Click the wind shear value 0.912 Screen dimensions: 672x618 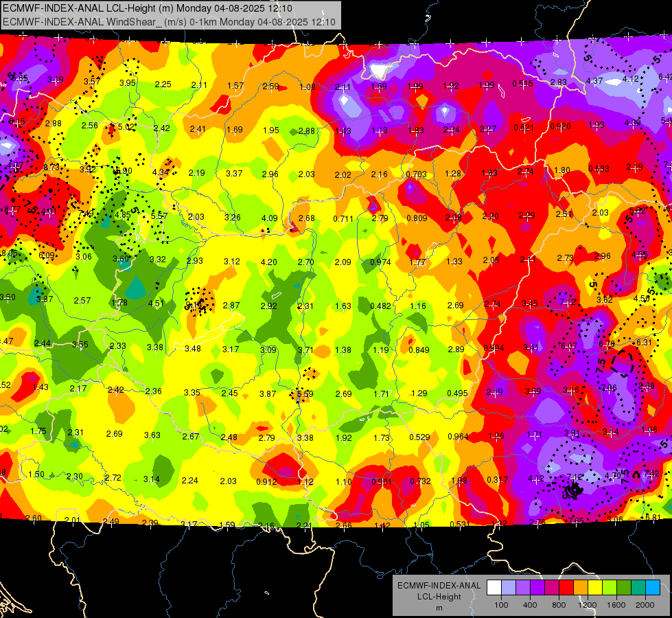(266, 481)
